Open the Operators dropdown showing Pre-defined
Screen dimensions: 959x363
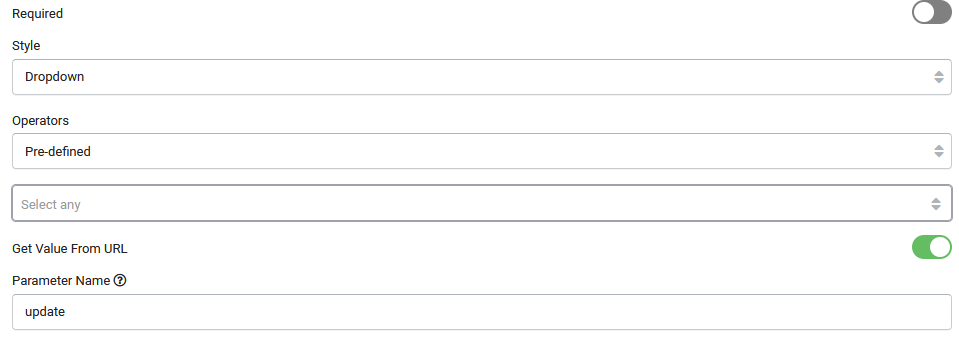coord(482,151)
